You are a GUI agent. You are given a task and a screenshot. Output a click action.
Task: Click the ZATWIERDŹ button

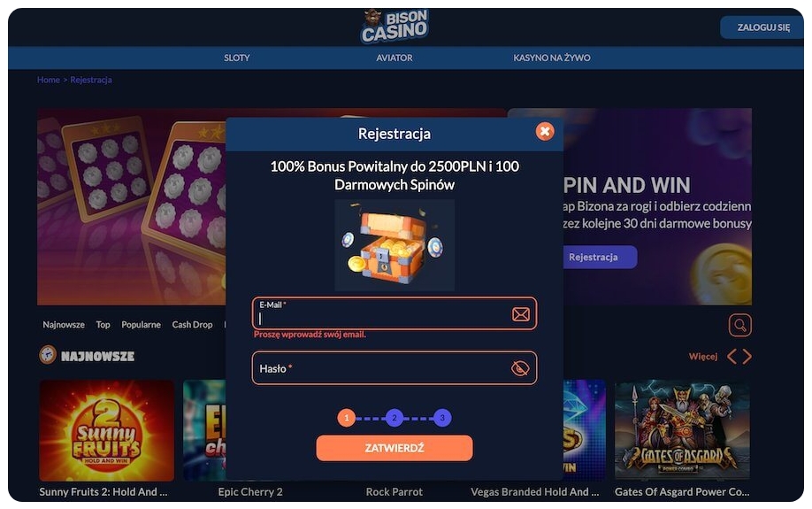[395, 448]
